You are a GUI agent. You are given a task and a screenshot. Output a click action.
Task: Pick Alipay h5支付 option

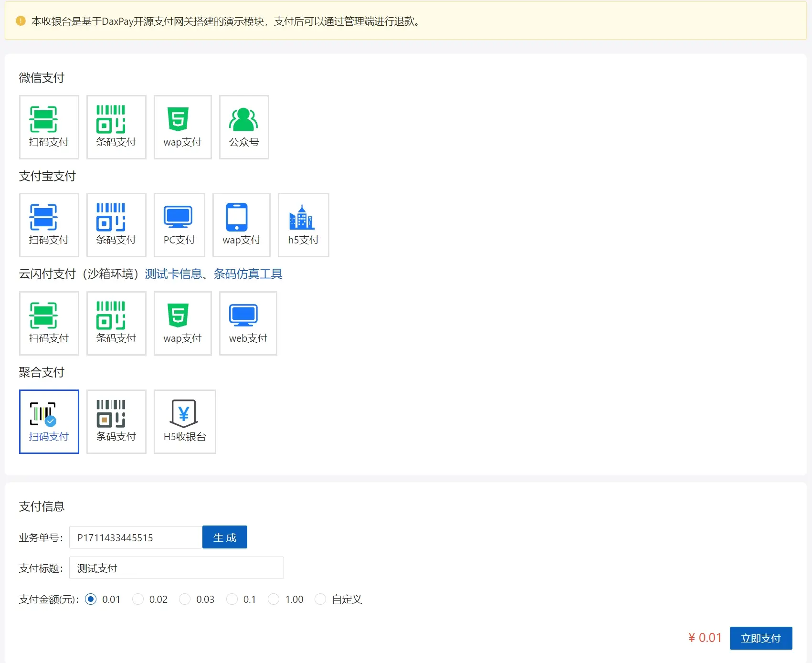coord(304,225)
